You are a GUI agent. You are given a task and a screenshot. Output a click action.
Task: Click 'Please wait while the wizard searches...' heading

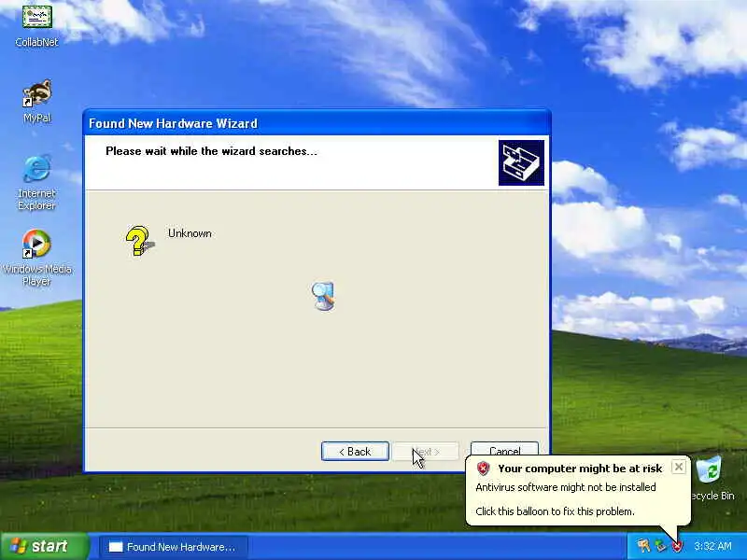(211, 151)
